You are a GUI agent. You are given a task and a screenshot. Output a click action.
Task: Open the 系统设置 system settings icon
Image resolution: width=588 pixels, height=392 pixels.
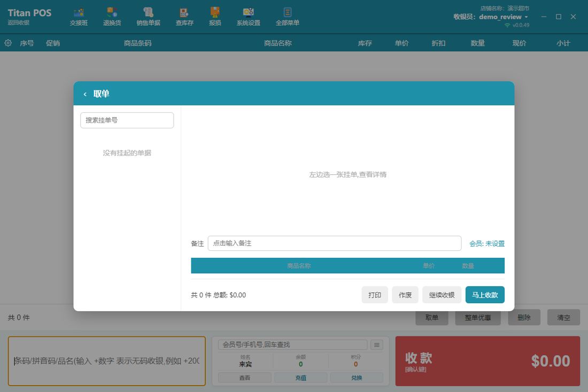point(248,17)
